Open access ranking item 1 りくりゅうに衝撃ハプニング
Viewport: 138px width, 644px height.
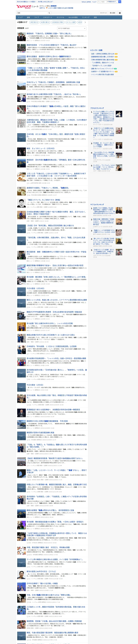(x=104, y=117)
